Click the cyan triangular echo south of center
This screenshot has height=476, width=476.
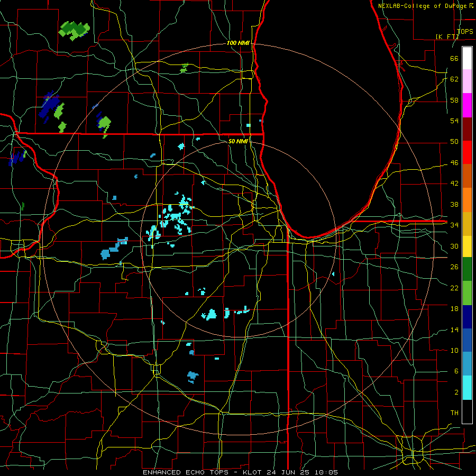point(210,315)
